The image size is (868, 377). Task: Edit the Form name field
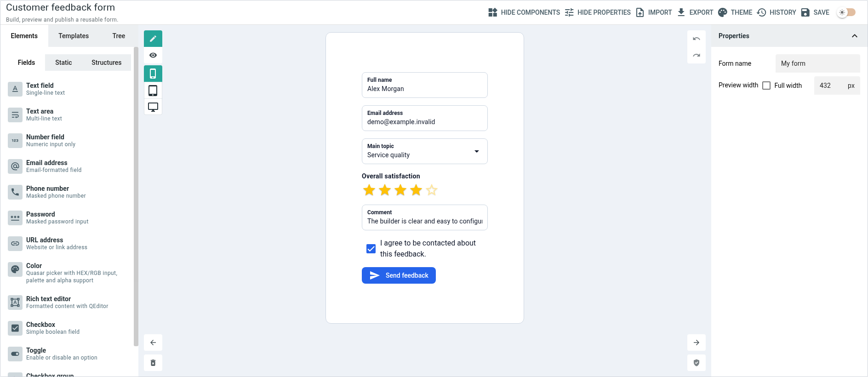pyautogui.click(x=818, y=63)
